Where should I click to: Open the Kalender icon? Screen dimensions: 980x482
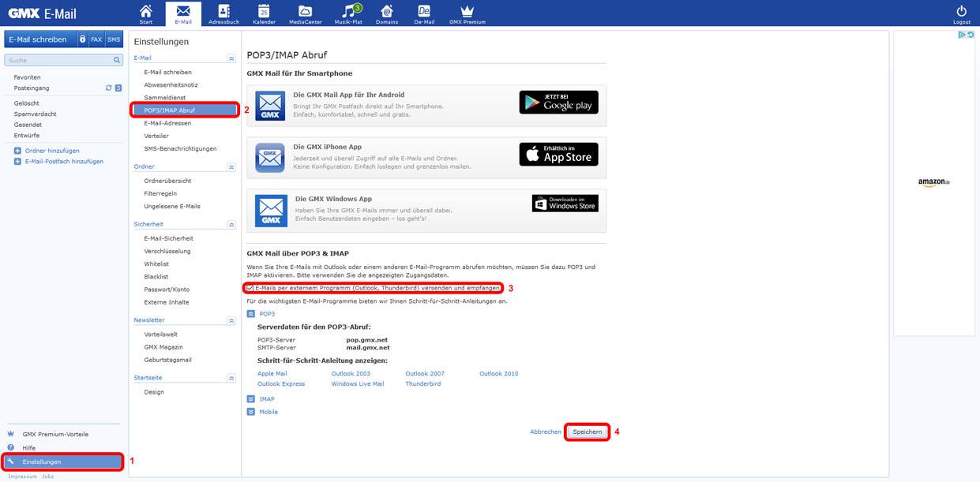264,11
